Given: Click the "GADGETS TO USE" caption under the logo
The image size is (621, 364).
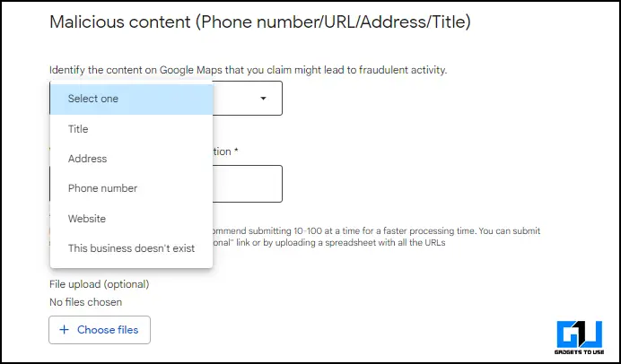Looking at the screenshot, I should 580,351.
